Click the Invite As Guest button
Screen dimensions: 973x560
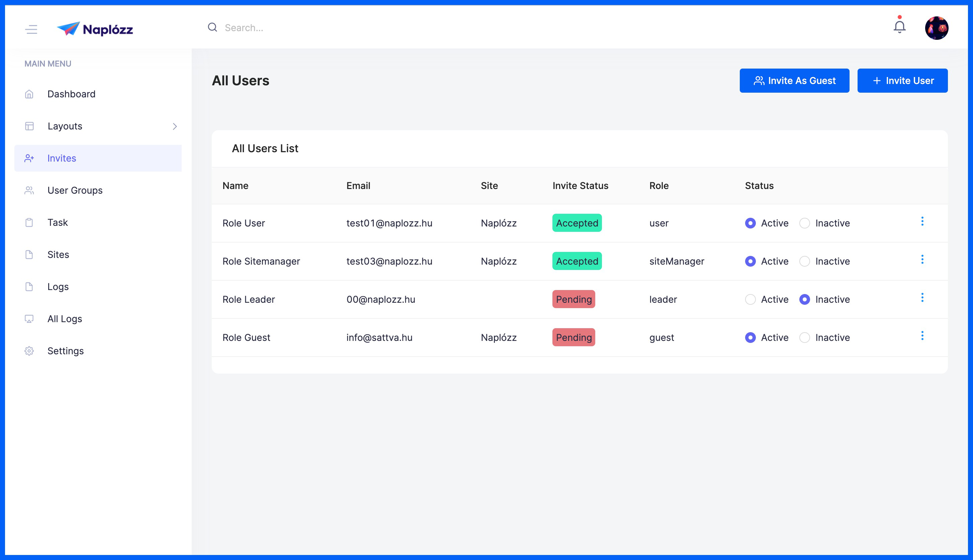pyautogui.click(x=794, y=81)
